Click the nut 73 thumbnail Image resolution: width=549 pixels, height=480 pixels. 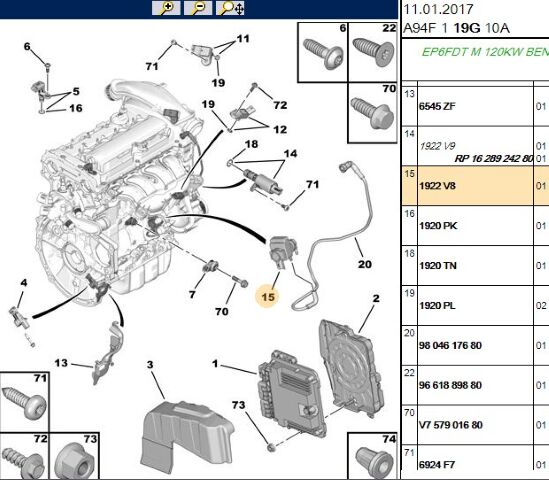pos(75,456)
